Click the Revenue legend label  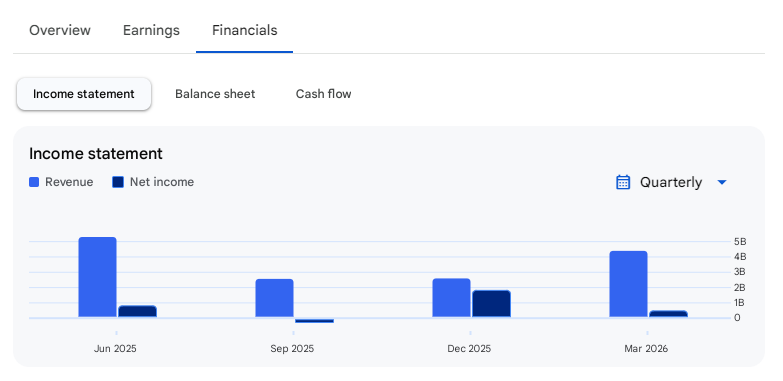[69, 182]
